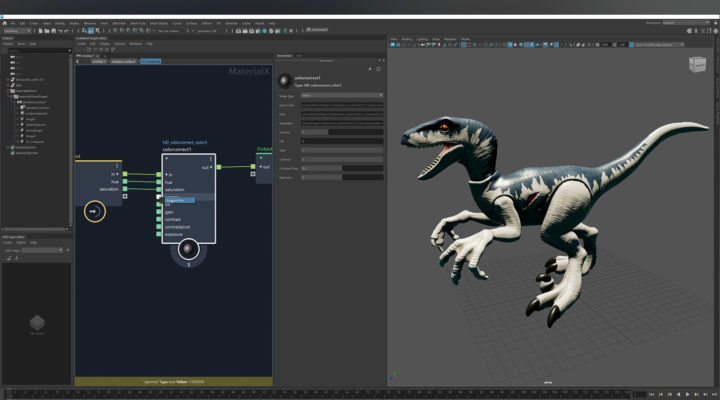Click the large cube icon in USD Layer Editor
The width and height of the screenshot is (720, 400).
point(37,323)
